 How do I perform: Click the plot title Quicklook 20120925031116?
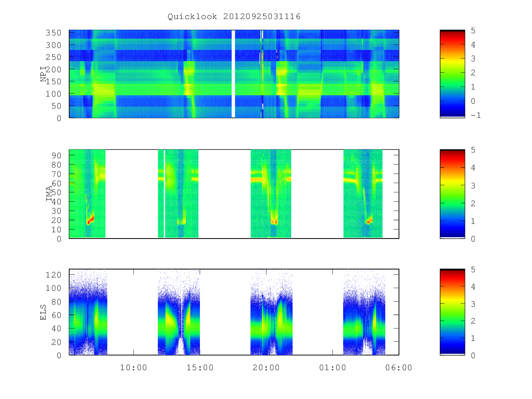234,17
